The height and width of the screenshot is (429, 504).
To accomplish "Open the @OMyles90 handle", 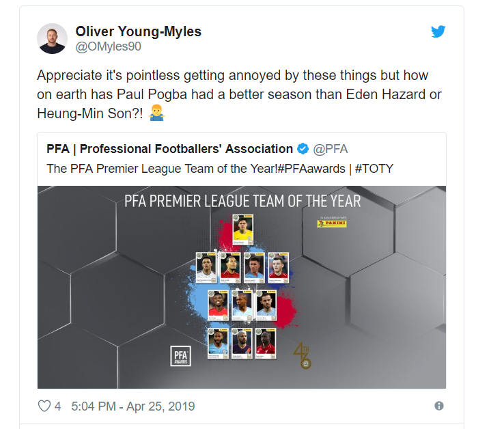I will tap(109, 48).
